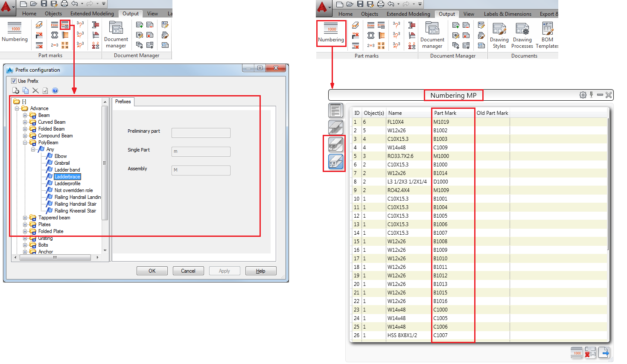Switch to the View ribbon tab
This screenshot has width=627, height=364.
click(x=469, y=14)
